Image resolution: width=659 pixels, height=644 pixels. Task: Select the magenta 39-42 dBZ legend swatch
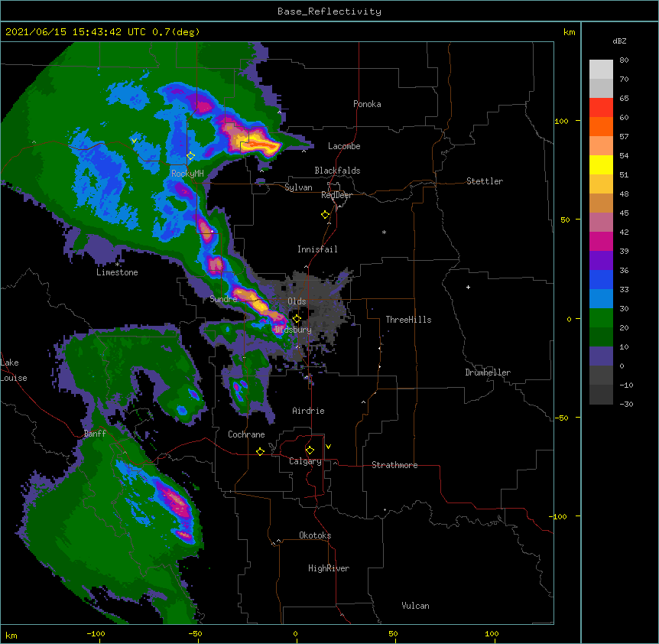coord(601,241)
